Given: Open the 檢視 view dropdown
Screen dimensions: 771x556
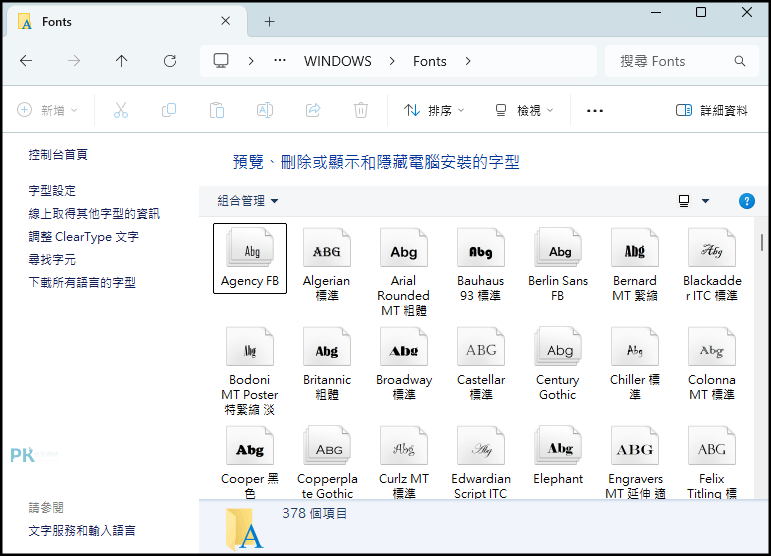Looking at the screenshot, I should tap(524, 110).
